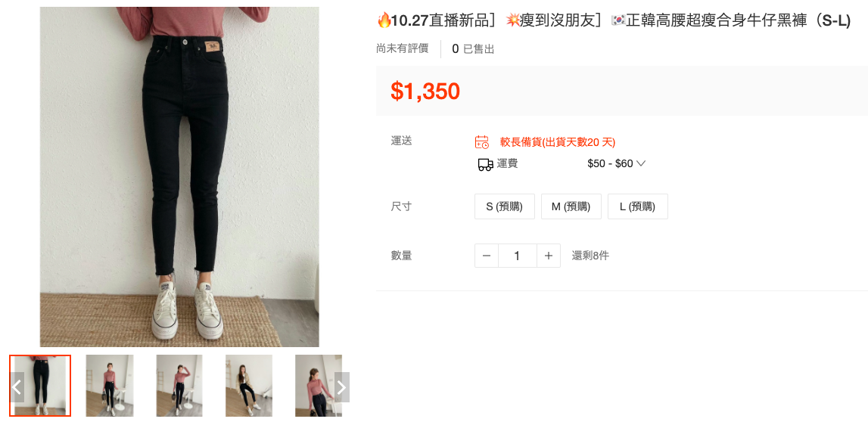Click the next image arrow in gallery
Image resolution: width=868 pixels, height=422 pixels.
(341, 387)
